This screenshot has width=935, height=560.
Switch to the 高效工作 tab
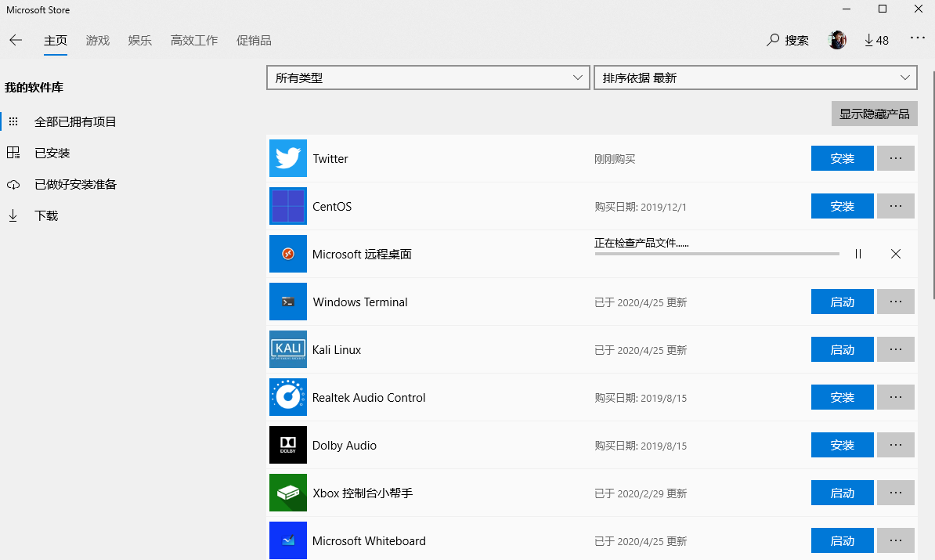[193, 40]
